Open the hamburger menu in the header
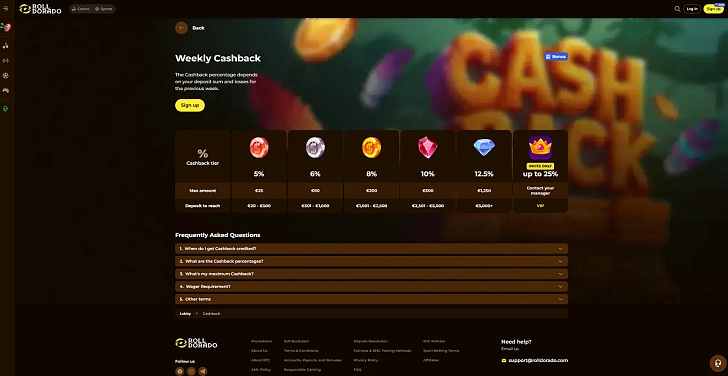728x376 pixels. click(6, 8)
